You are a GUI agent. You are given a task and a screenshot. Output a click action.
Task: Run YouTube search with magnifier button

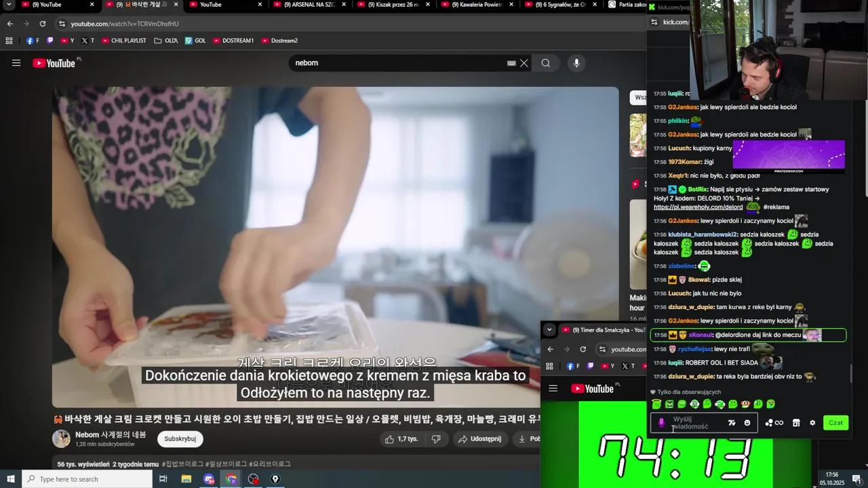click(546, 63)
